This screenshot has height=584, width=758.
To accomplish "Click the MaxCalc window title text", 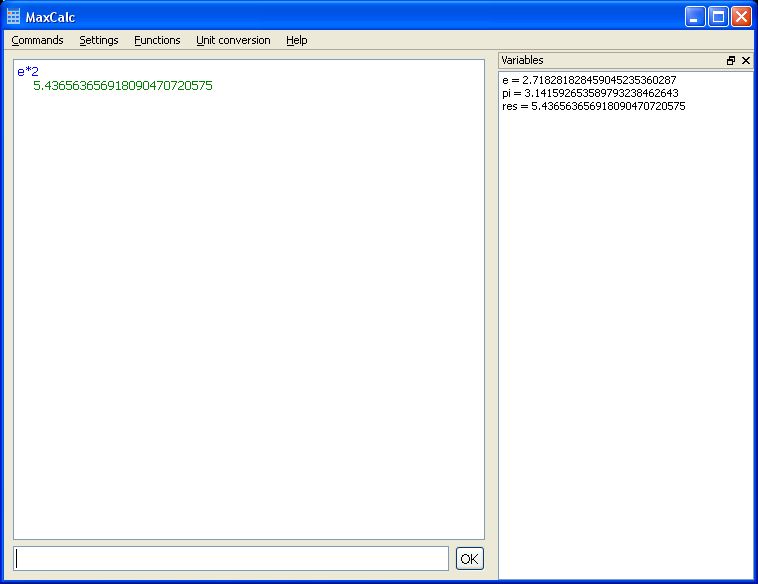I will (50, 17).
